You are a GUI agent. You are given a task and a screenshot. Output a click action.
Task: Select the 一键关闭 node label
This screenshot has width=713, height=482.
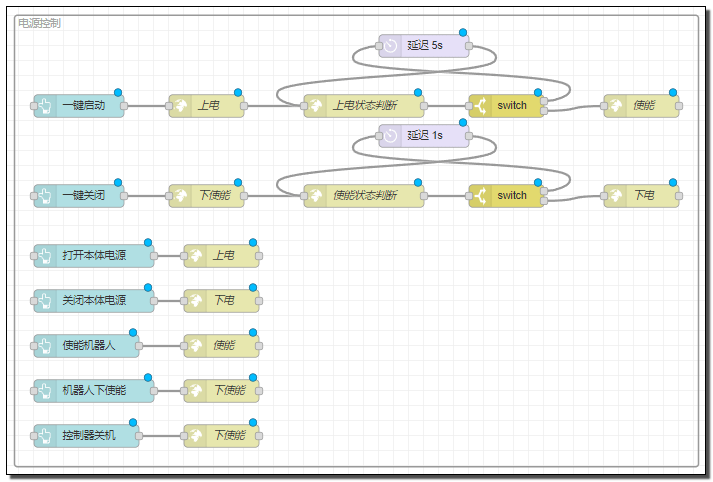pos(84,196)
